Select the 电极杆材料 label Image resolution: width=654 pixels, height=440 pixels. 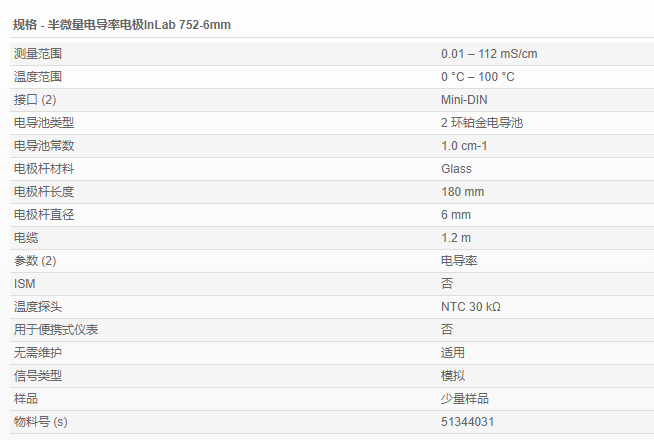tap(44, 169)
